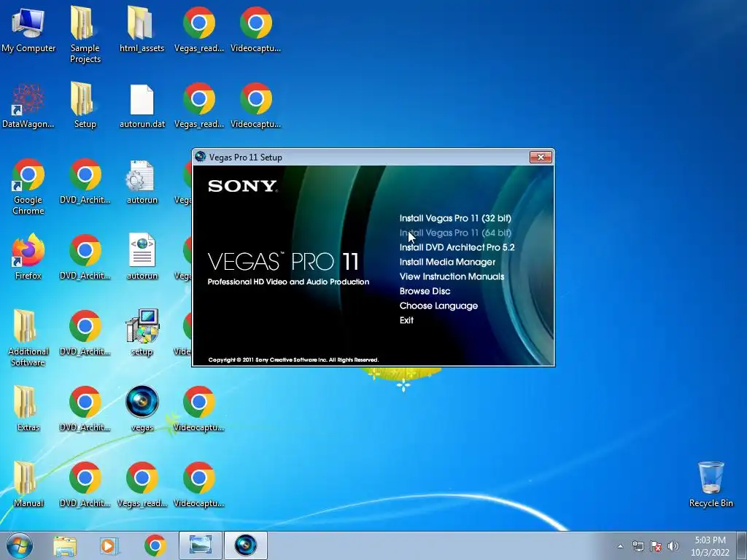Click the volume speaker tray icon
Image resolution: width=747 pixels, height=560 pixels.
pos(673,546)
